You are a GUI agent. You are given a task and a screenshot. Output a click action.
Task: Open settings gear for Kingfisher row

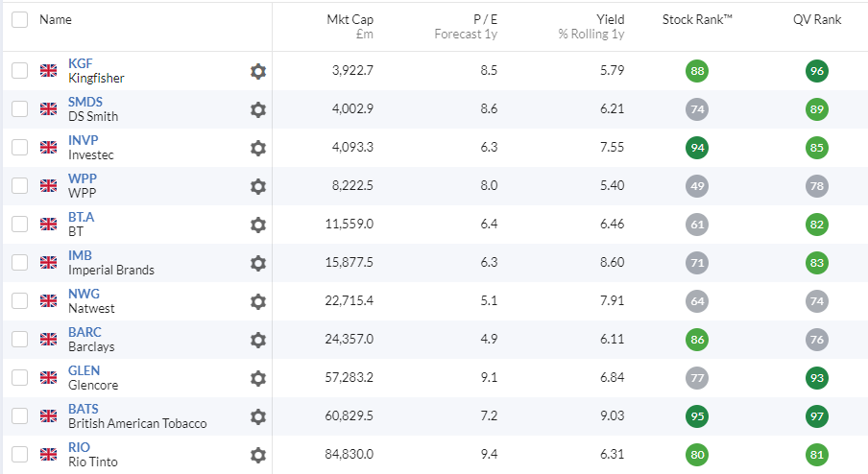click(x=258, y=71)
